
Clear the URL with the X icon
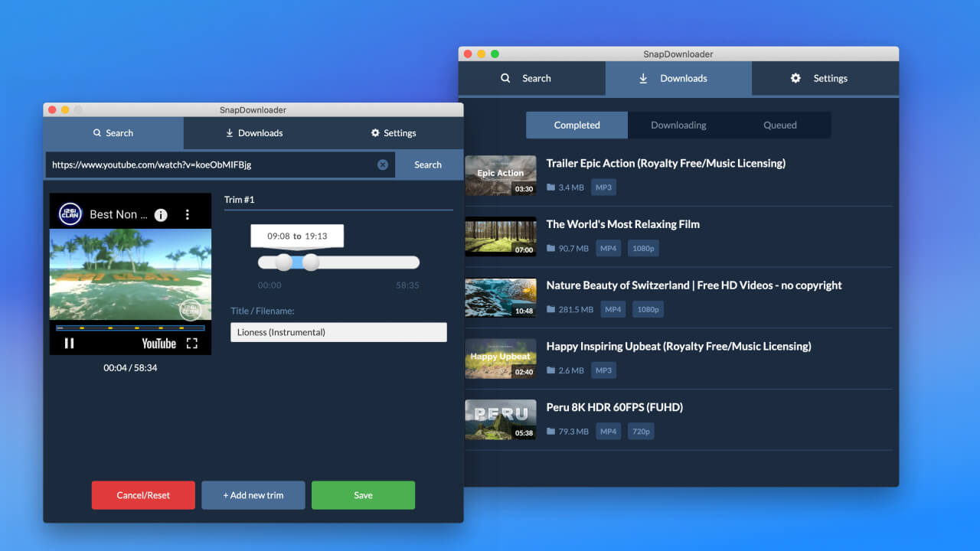pyautogui.click(x=383, y=165)
